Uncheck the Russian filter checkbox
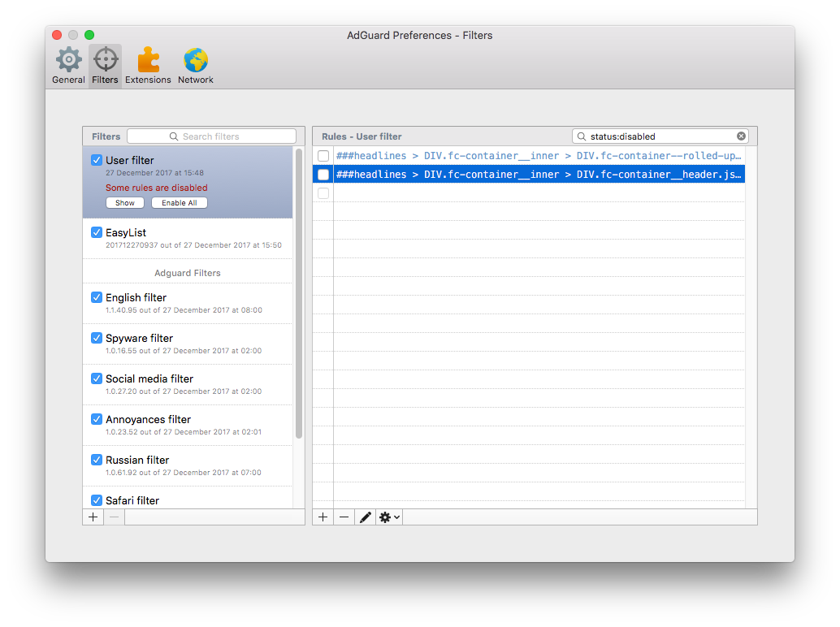Viewport: 840px width, 627px height. (x=97, y=460)
